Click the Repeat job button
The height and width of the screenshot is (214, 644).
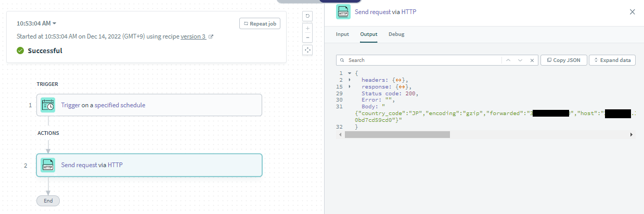[x=260, y=23]
